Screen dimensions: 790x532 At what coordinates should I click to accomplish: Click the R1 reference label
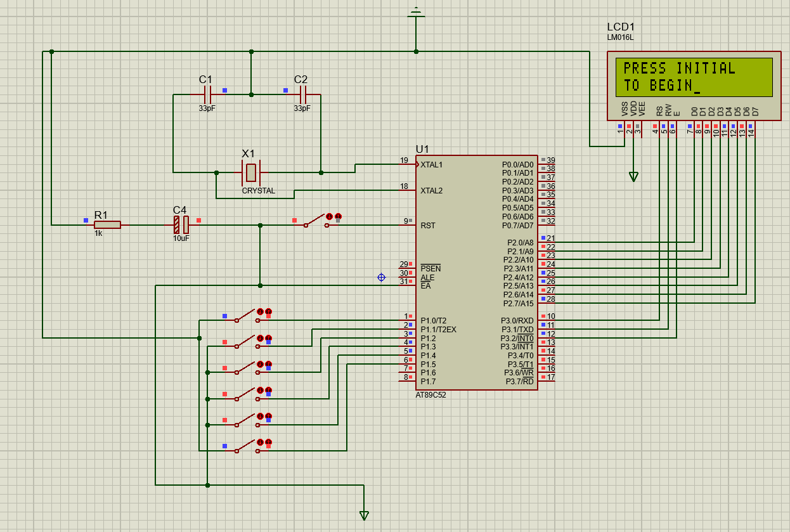(x=101, y=215)
